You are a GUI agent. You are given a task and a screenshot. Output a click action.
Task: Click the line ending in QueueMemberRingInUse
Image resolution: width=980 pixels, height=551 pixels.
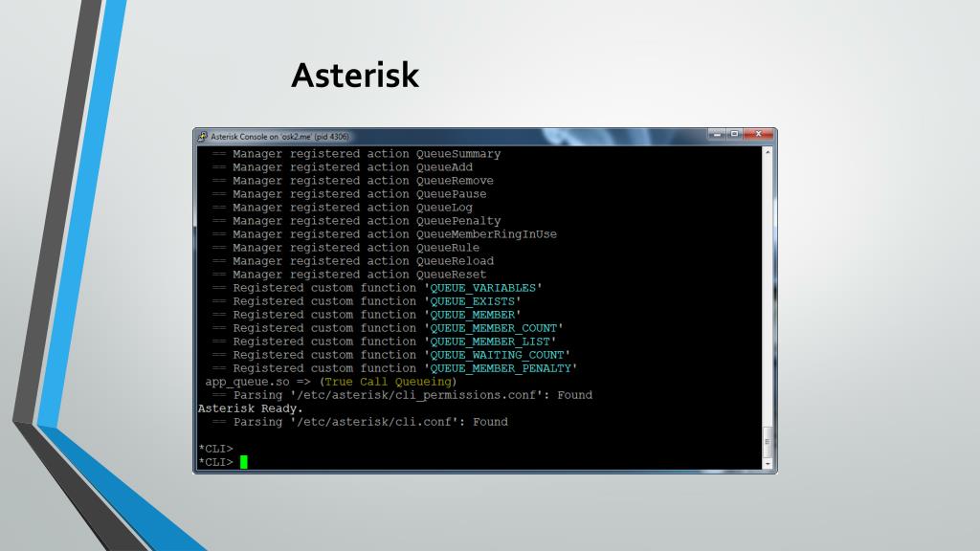pyautogui.click(x=384, y=234)
